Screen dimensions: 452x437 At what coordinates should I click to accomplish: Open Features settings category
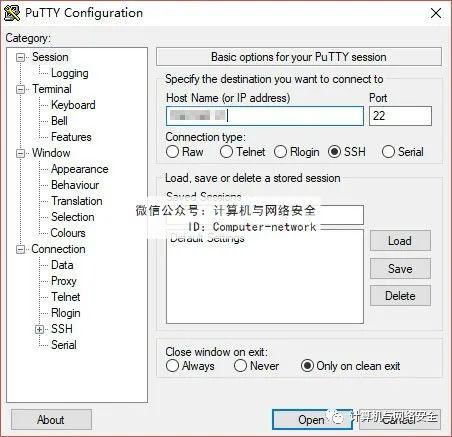tap(71, 137)
